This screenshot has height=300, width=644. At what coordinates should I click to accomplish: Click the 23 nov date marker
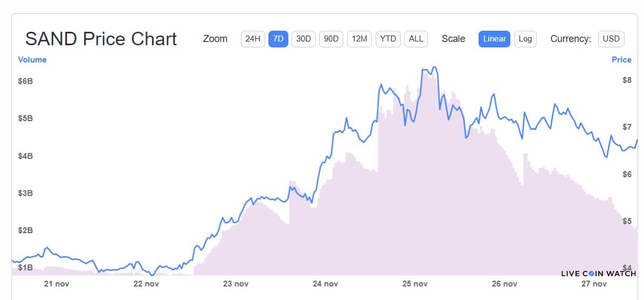tap(236, 284)
